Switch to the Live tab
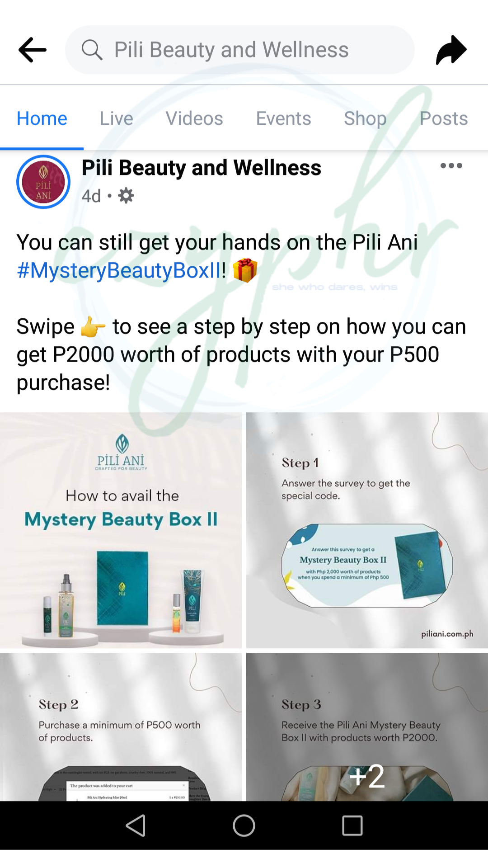488x868 pixels. tap(116, 118)
